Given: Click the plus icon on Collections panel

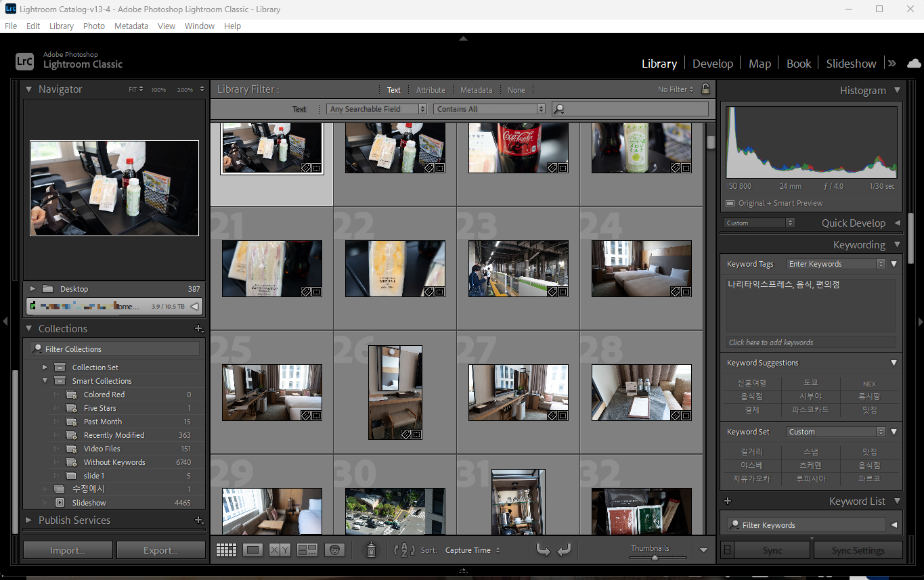Looking at the screenshot, I should [x=198, y=328].
